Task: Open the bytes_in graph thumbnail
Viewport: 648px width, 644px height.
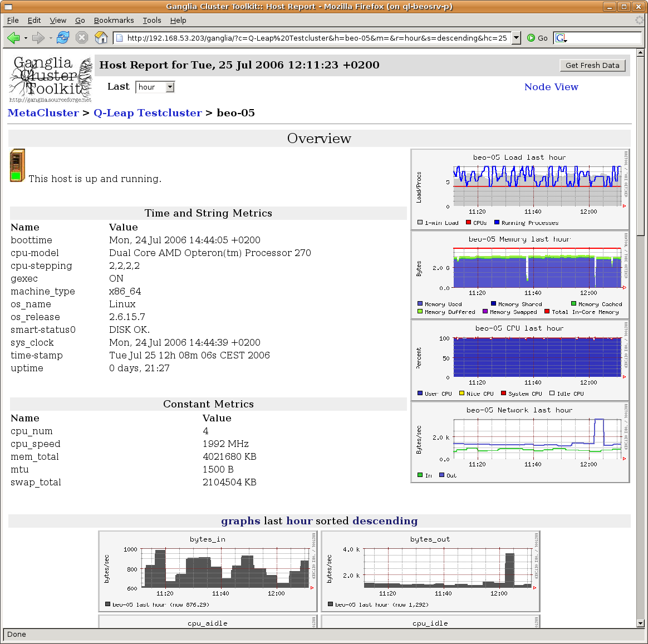Action: pyautogui.click(x=208, y=571)
